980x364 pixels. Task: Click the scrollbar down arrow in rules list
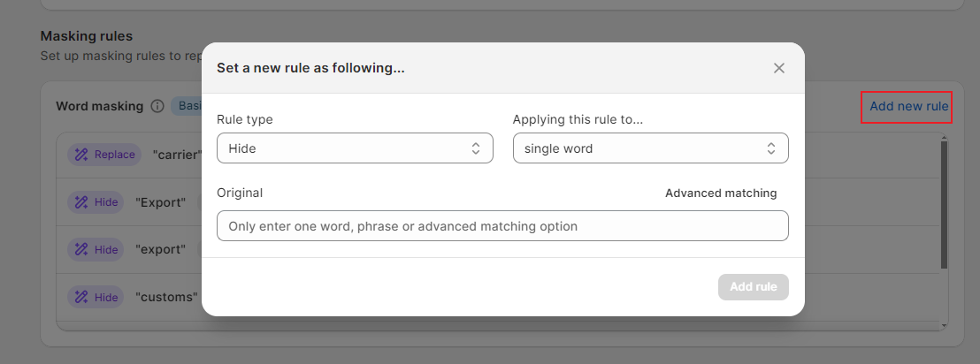click(x=945, y=325)
